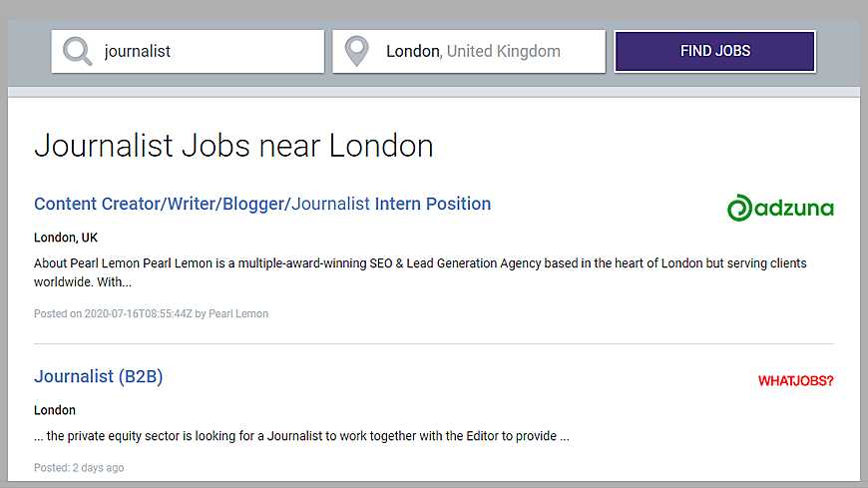Open the Adzuna logo
Screen dimensions: 868x488
tap(780, 208)
